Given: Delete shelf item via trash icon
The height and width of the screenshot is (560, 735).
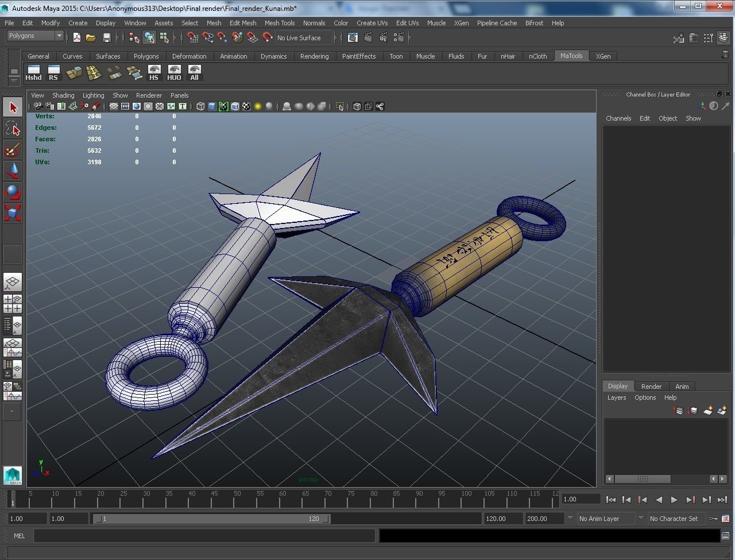Looking at the screenshot, I should (725, 55).
